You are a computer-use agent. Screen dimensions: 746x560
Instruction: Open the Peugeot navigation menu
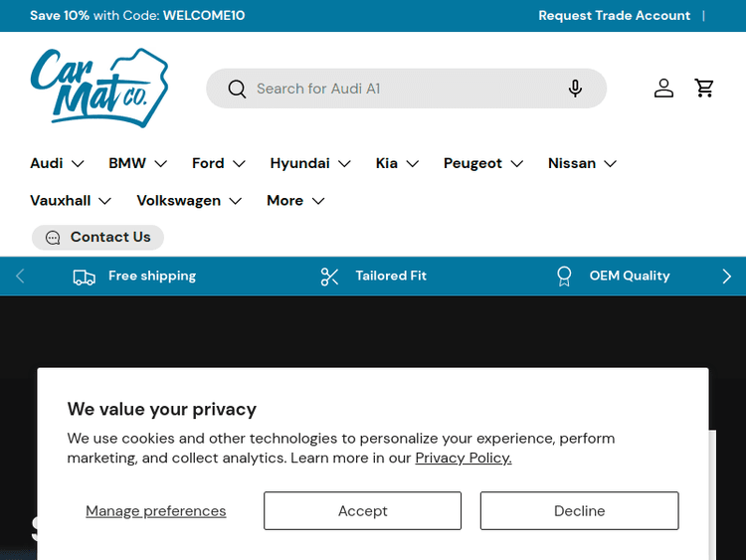click(x=483, y=163)
